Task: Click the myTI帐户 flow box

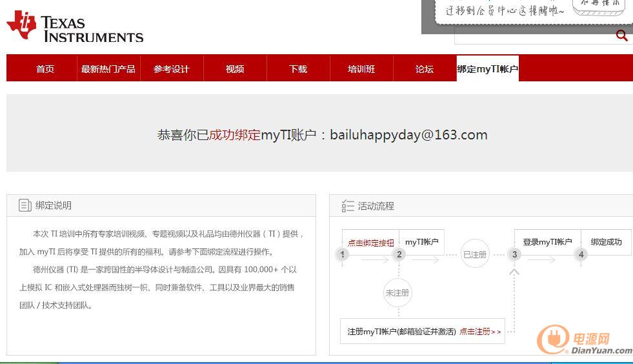Action: point(421,241)
